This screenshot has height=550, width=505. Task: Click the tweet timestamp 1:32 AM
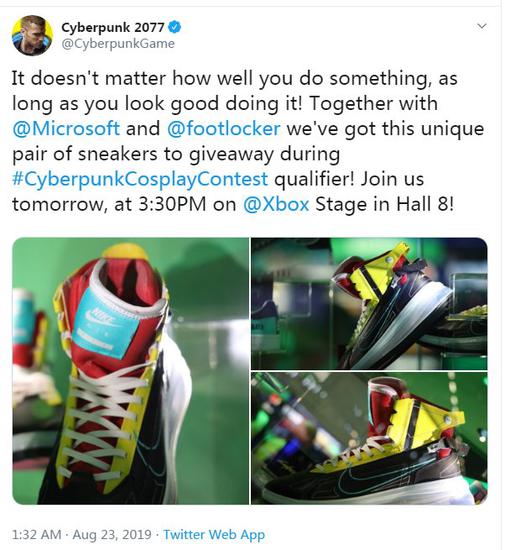coord(36,535)
